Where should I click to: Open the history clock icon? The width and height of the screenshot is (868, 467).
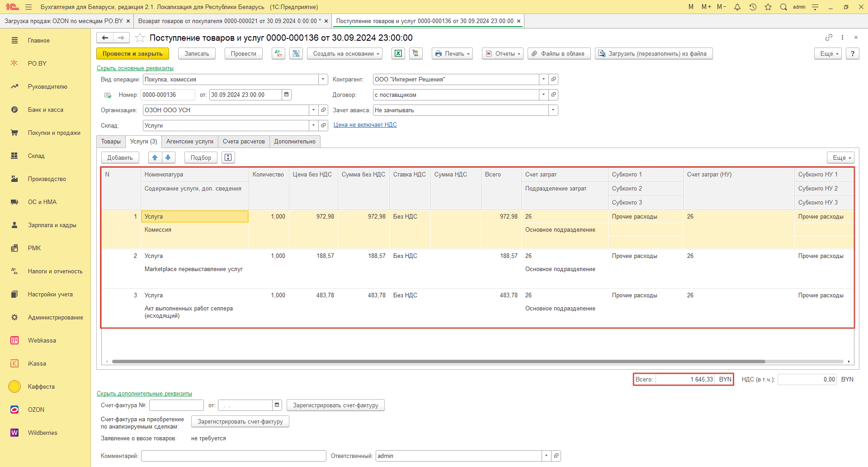(x=753, y=7)
